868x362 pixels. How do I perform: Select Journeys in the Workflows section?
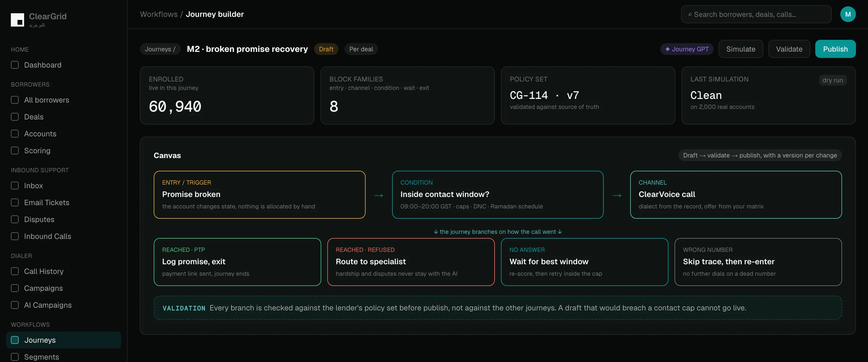click(63, 340)
